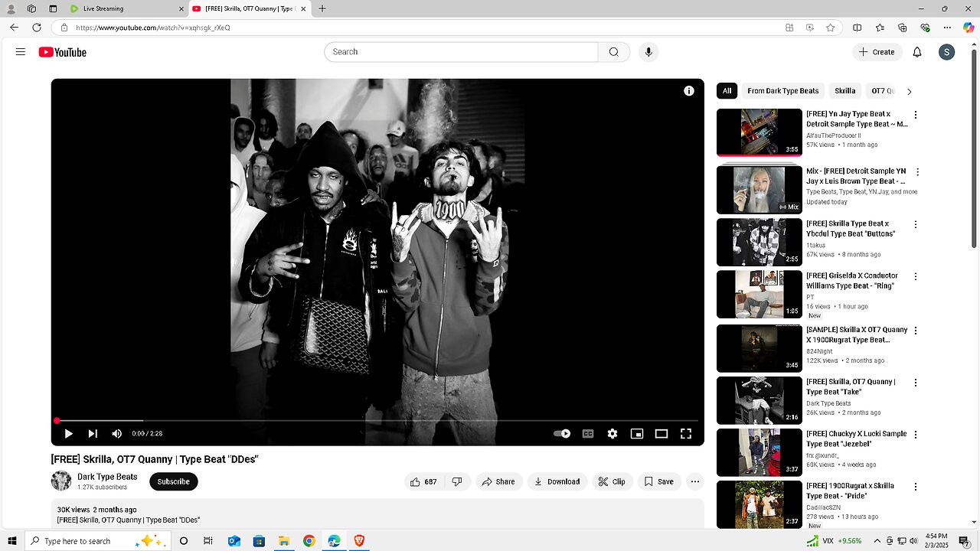Go back in the browser

coord(14,28)
